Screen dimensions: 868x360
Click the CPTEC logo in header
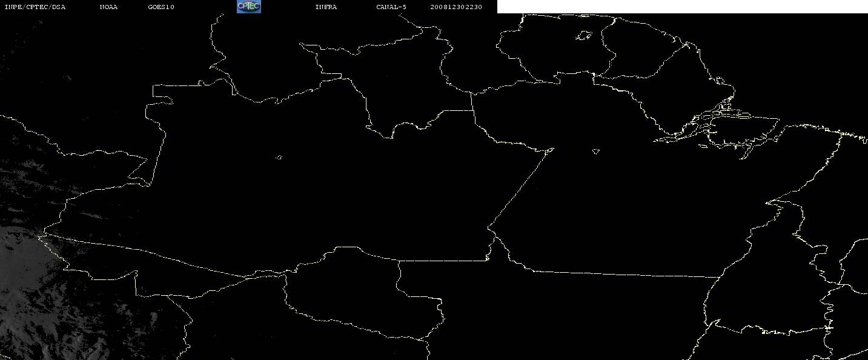[x=248, y=7]
